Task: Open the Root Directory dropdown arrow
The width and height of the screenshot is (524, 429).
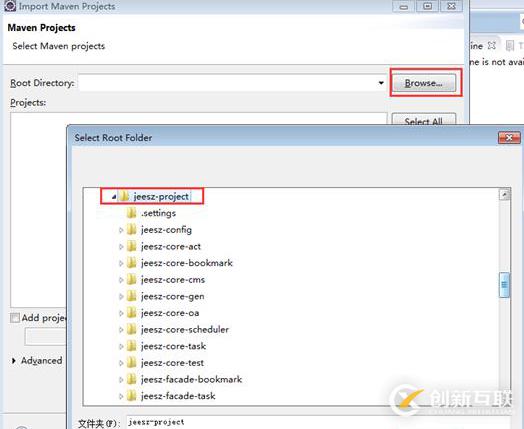Action: click(x=381, y=83)
